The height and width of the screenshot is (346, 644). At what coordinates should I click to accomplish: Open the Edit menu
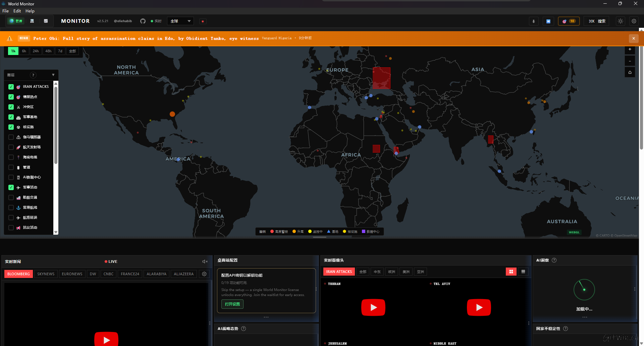tap(17, 11)
